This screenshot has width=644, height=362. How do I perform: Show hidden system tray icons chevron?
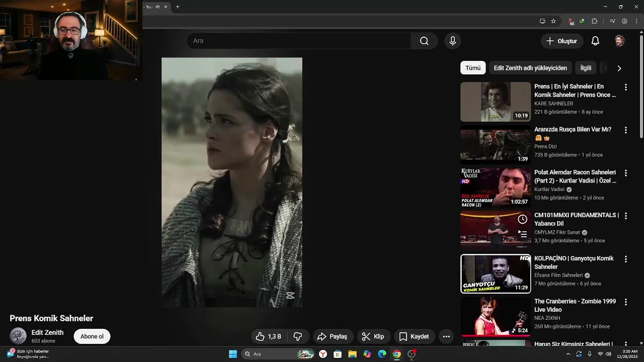(x=569, y=354)
